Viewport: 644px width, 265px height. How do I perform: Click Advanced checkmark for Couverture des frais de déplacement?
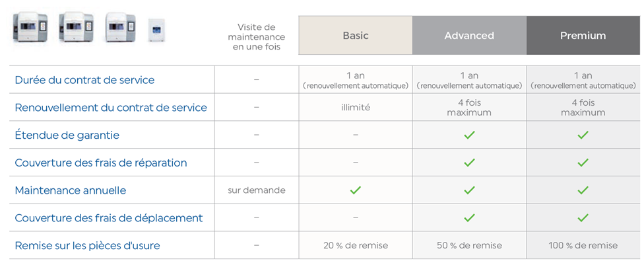[x=469, y=217]
